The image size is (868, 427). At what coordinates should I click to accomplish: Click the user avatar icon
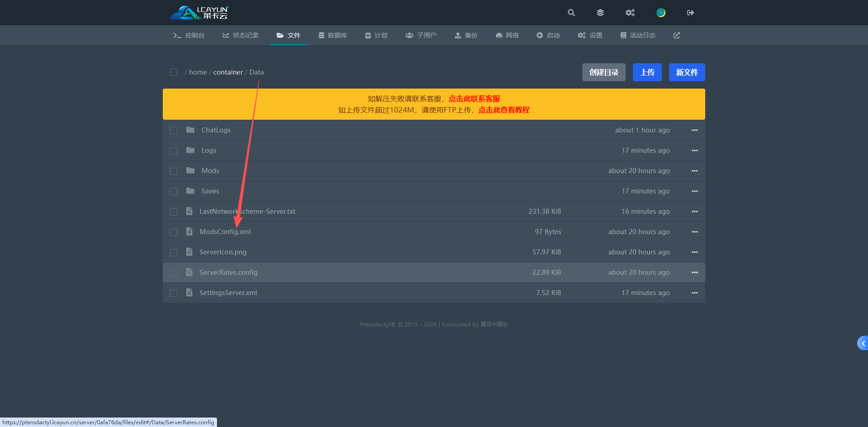point(661,13)
